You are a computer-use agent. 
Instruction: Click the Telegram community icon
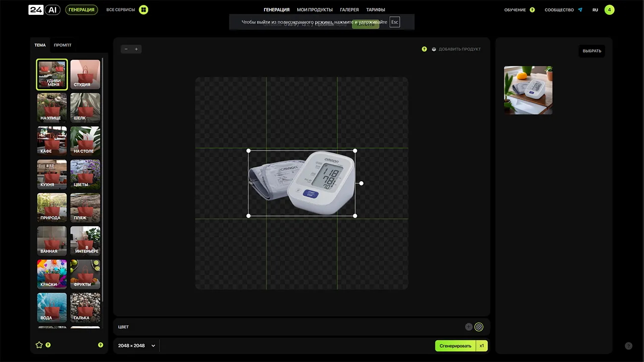pos(580,10)
